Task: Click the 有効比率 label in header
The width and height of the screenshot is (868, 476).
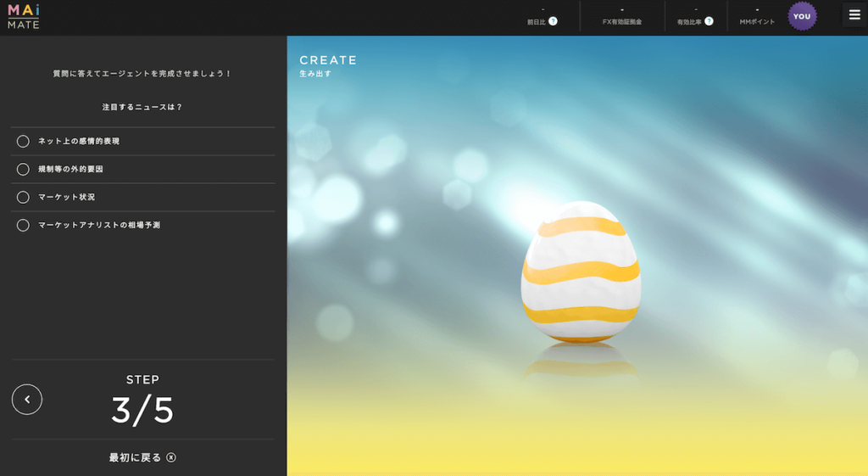Action: 690,22
